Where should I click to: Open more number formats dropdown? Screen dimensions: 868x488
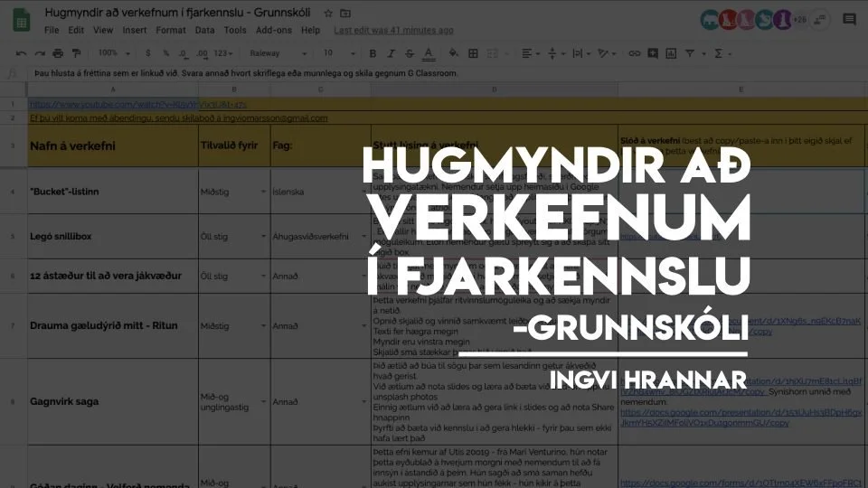point(223,53)
